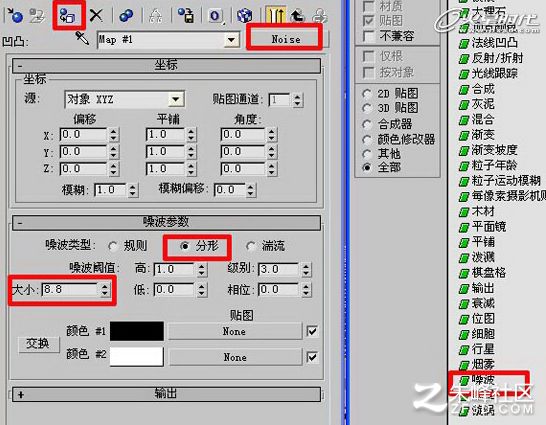Image resolution: width=546 pixels, height=425 pixels.
Task: Click Go to Parent arrow icon
Action: tap(297, 16)
